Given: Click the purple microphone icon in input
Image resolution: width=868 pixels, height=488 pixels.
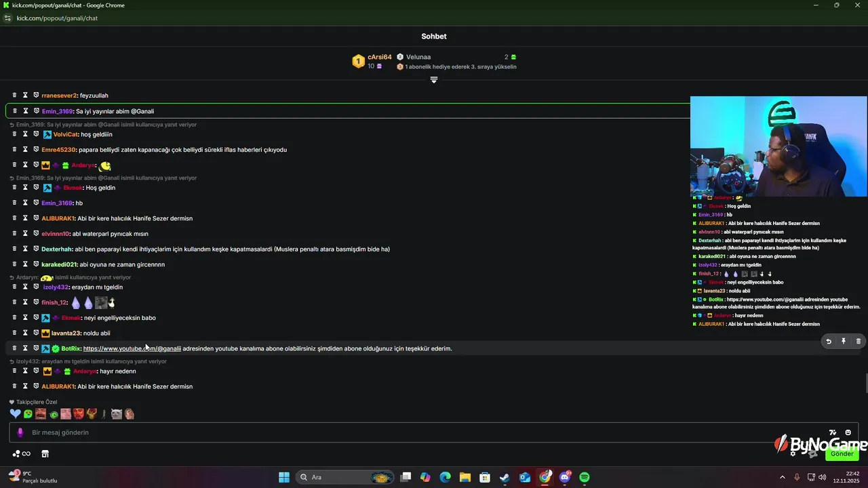Looking at the screenshot, I should point(20,432).
